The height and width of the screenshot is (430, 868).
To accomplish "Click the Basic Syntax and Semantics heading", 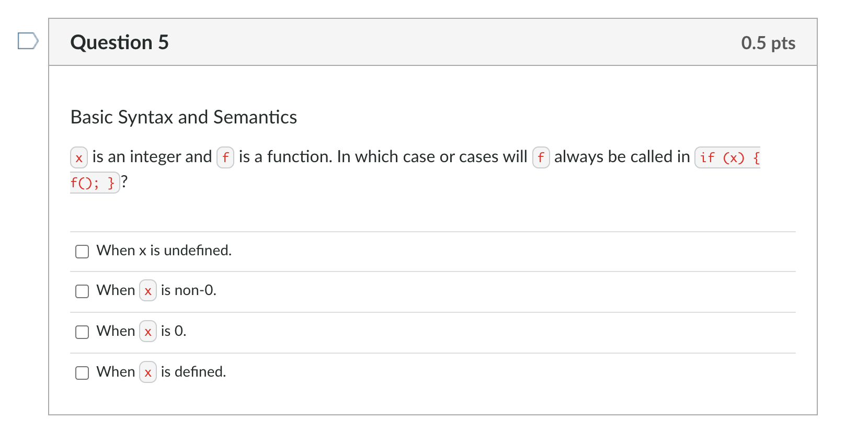I will [x=183, y=117].
